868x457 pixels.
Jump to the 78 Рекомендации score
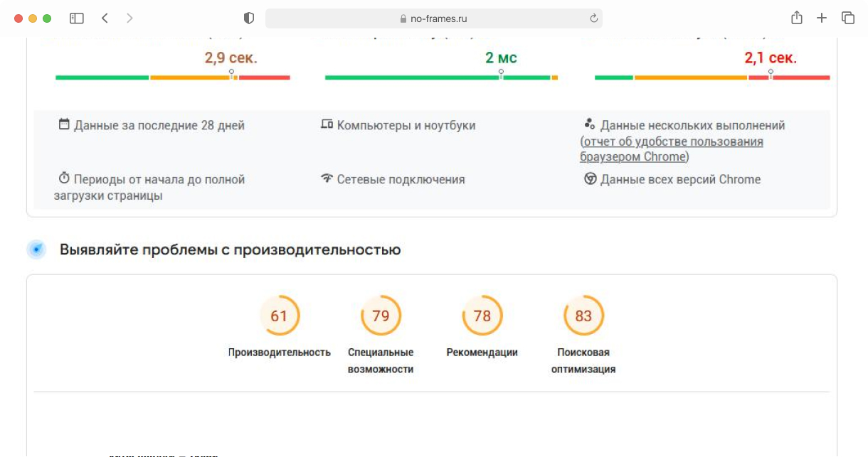click(482, 316)
